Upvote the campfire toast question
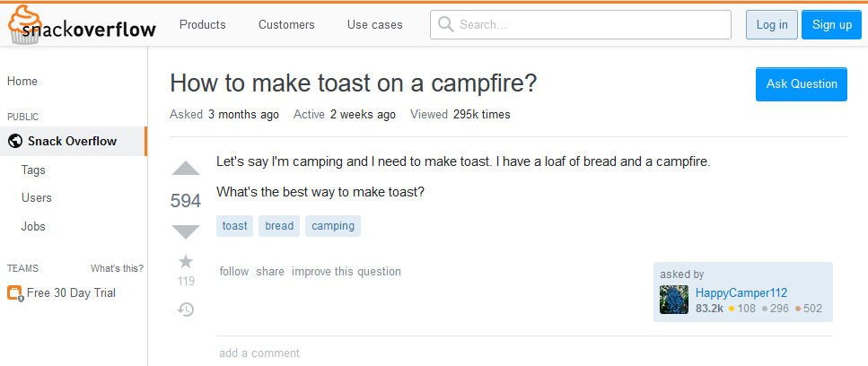Viewport: 868px width, 366px height. (186, 169)
